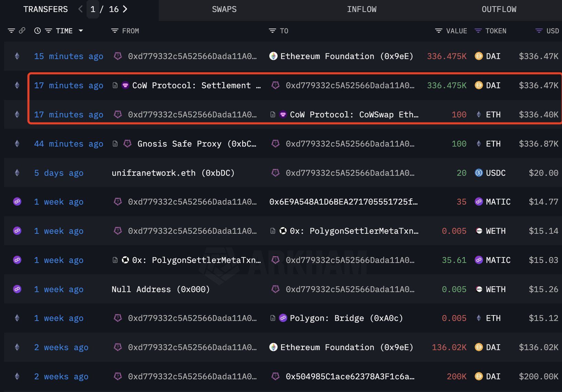
Task: Open the Null Address (0x000) link
Action: [160, 289]
